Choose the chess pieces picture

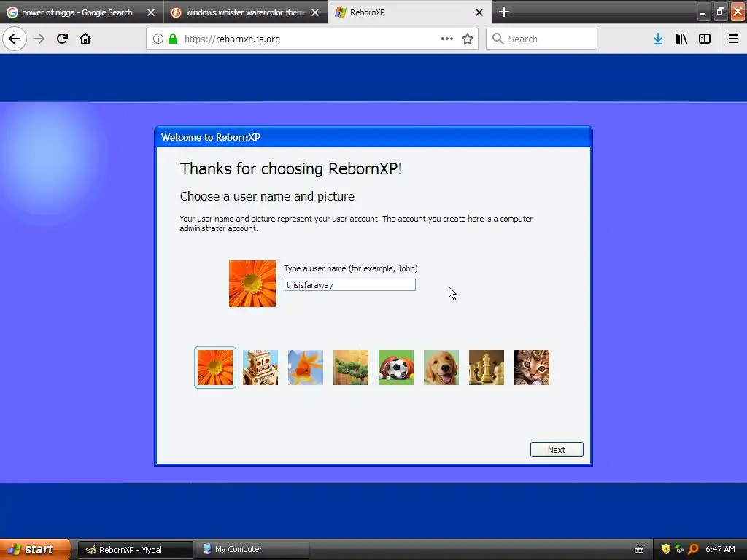click(487, 367)
